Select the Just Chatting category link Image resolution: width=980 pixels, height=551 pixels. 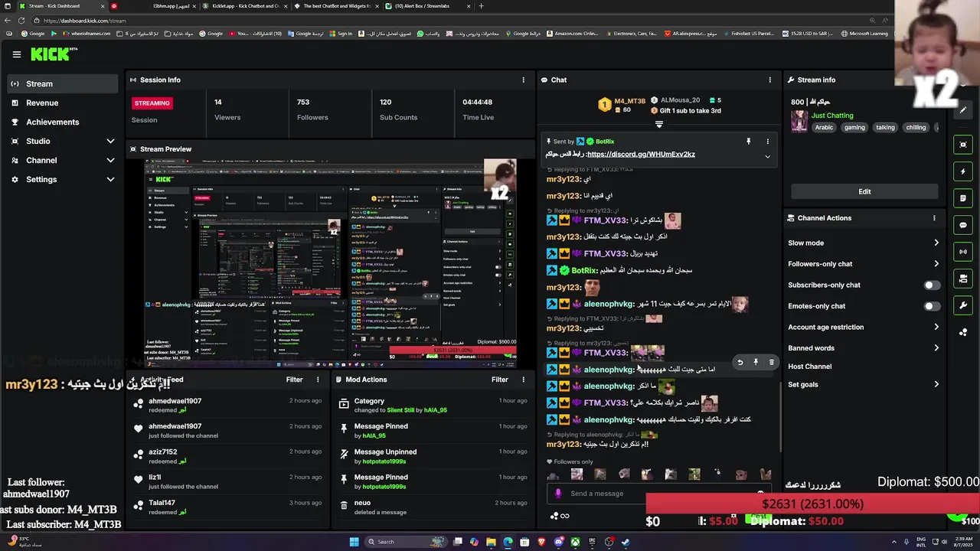coord(832,116)
